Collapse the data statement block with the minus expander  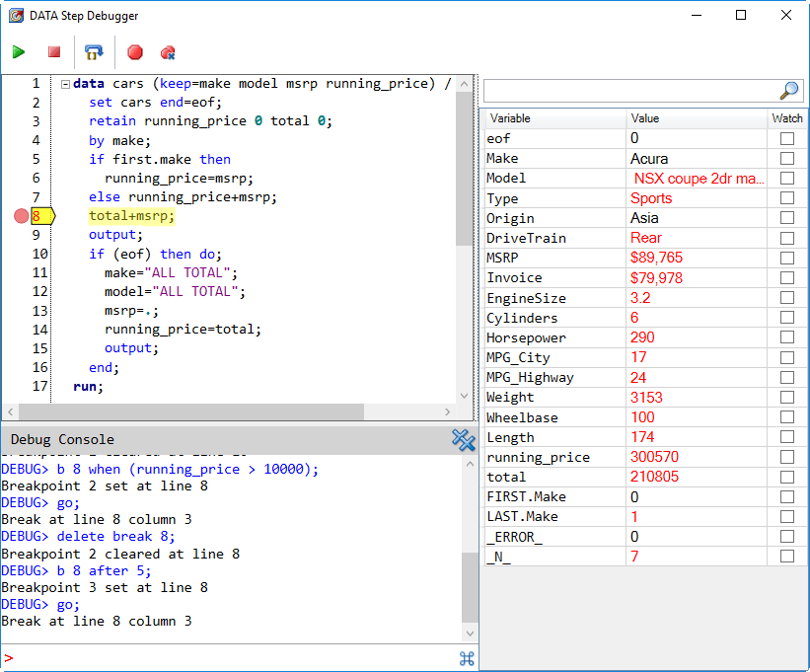click(x=64, y=83)
